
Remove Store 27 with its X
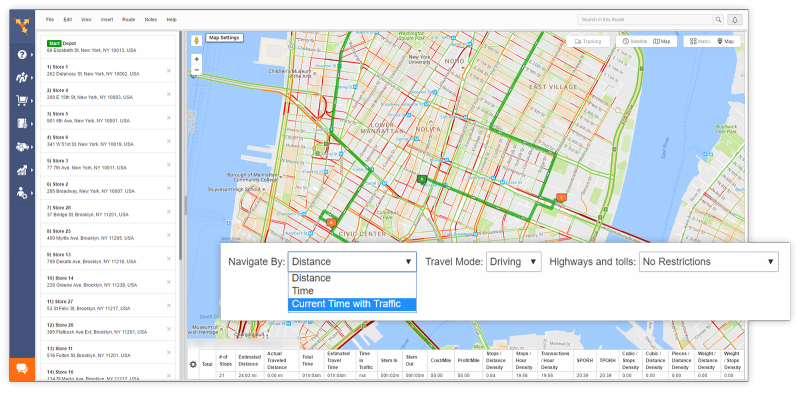coord(169,306)
